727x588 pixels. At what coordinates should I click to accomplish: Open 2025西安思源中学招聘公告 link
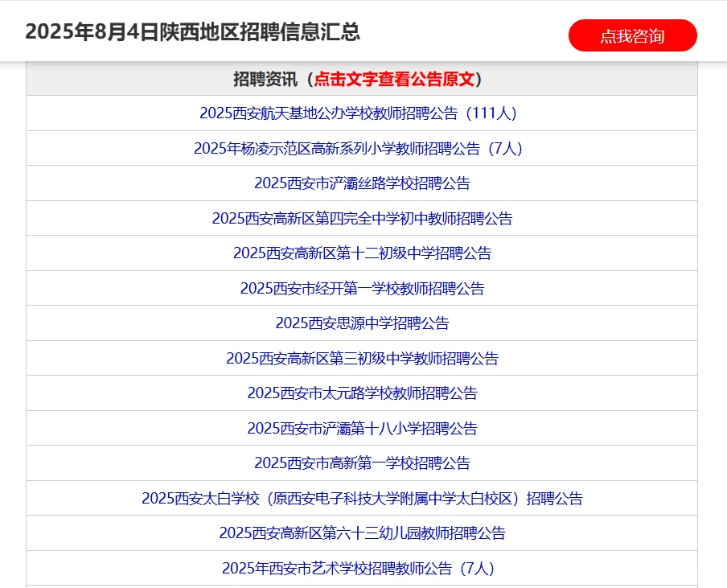[x=362, y=323]
